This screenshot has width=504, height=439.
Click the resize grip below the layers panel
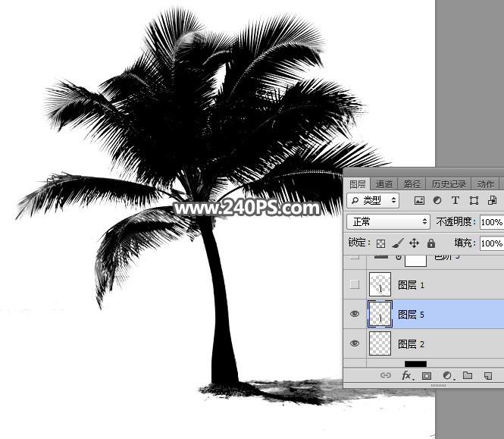click(438, 385)
